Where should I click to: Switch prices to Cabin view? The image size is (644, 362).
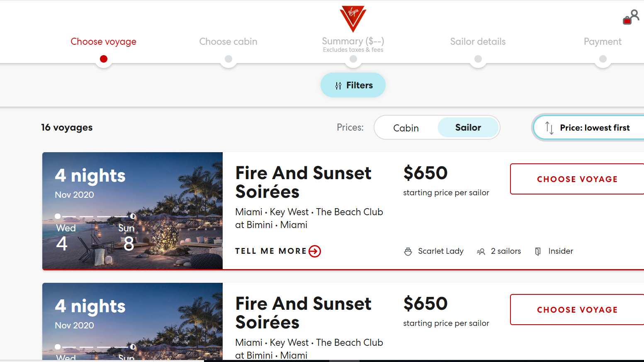(406, 128)
